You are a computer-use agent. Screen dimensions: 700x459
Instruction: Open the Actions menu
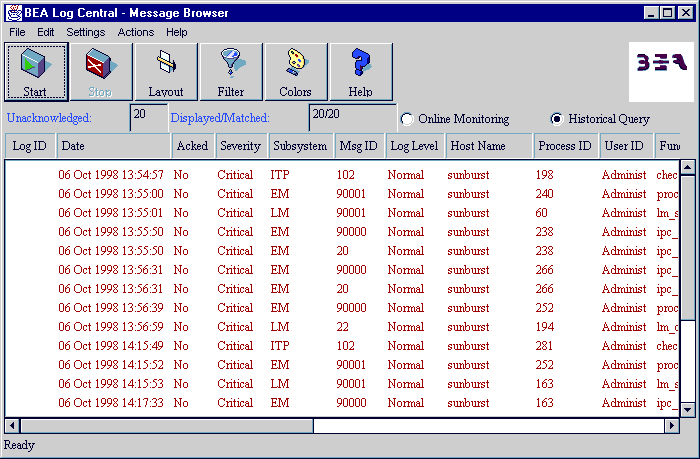coord(136,32)
